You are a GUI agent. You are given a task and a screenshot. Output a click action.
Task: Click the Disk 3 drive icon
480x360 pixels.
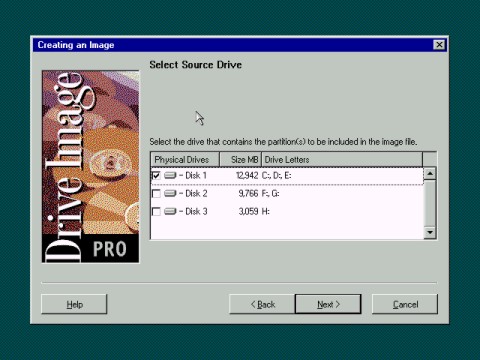[x=170, y=211]
